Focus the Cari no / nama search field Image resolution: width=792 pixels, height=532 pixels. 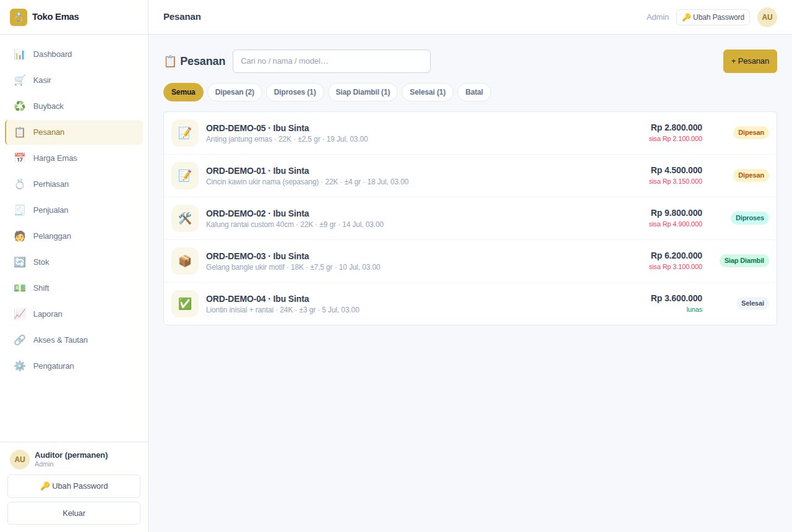(332, 61)
